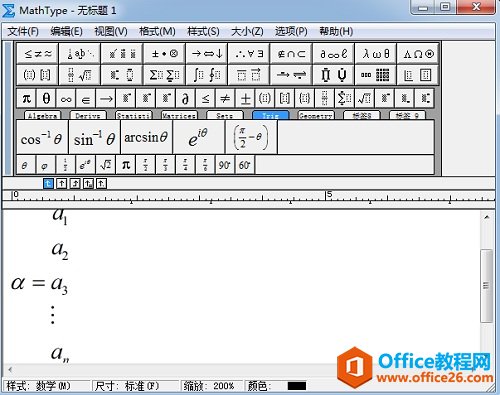Switch to the Matrices tab

tap(179, 115)
